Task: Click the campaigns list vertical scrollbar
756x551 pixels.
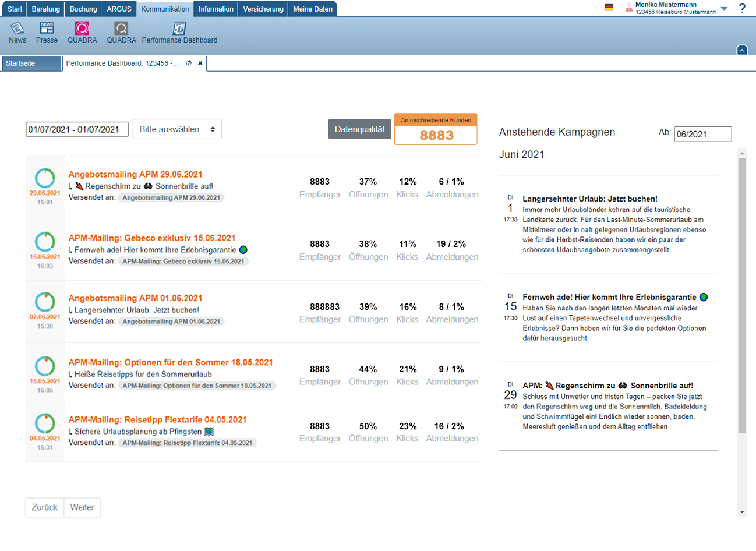Action: click(742, 291)
